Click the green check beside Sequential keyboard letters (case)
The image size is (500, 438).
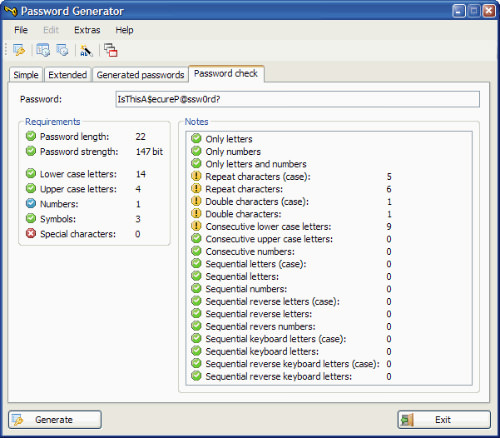coord(196,338)
